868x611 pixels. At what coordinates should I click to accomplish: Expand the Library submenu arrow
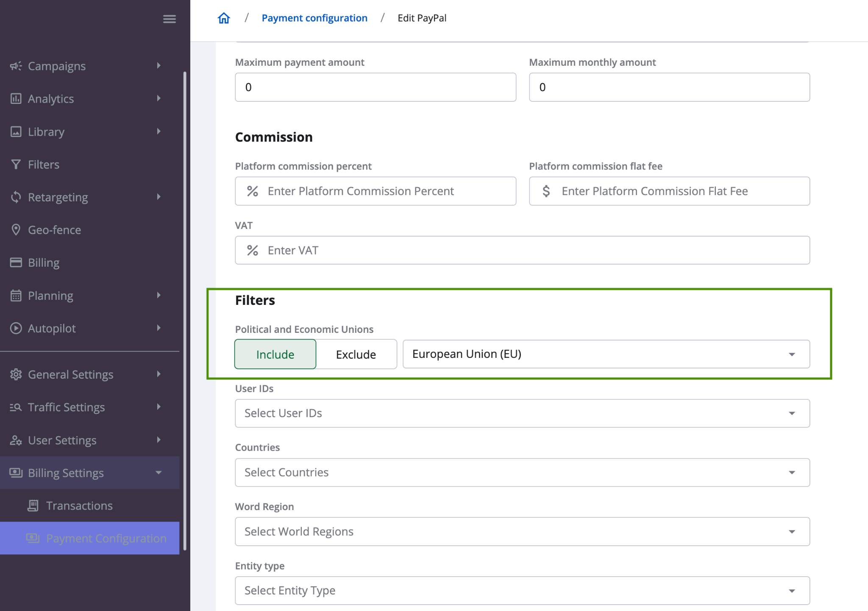coord(159,131)
